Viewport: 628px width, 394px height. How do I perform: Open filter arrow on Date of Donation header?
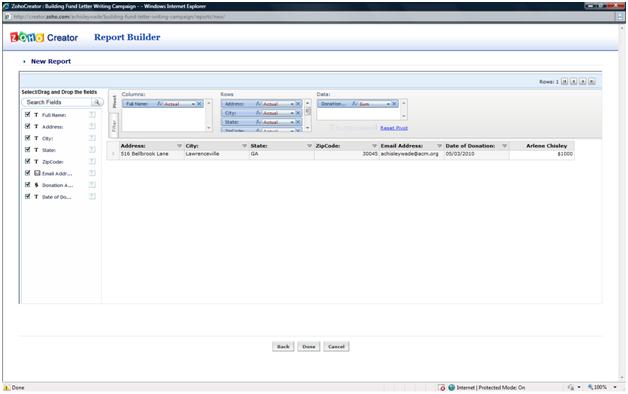click(505, 146)
